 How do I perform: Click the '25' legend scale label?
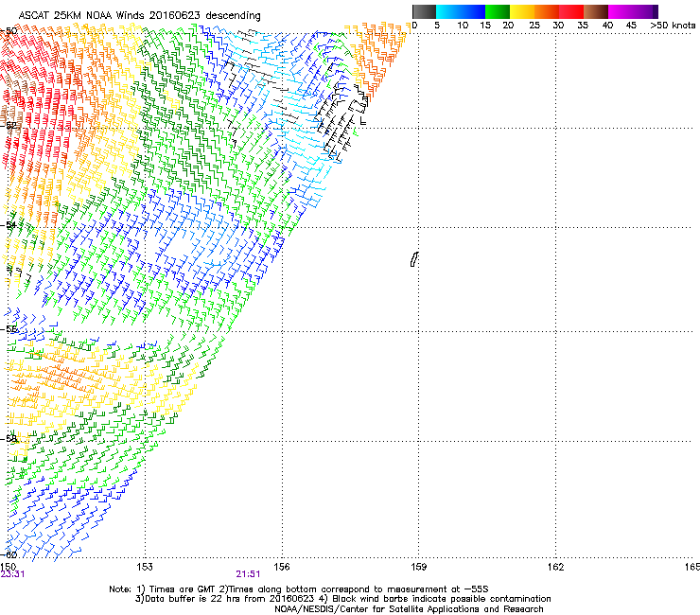[x=534, y=26]
